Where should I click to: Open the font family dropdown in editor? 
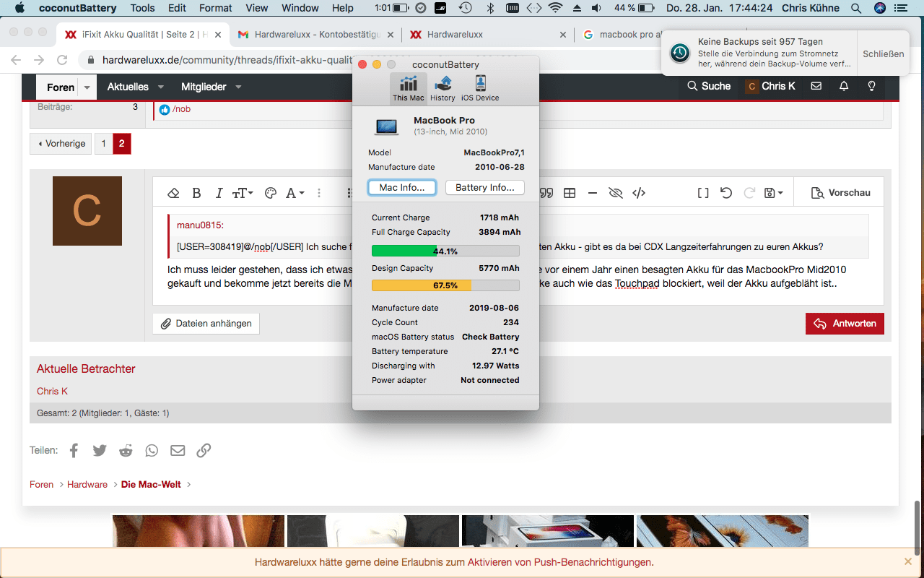(x=295, y=193)
